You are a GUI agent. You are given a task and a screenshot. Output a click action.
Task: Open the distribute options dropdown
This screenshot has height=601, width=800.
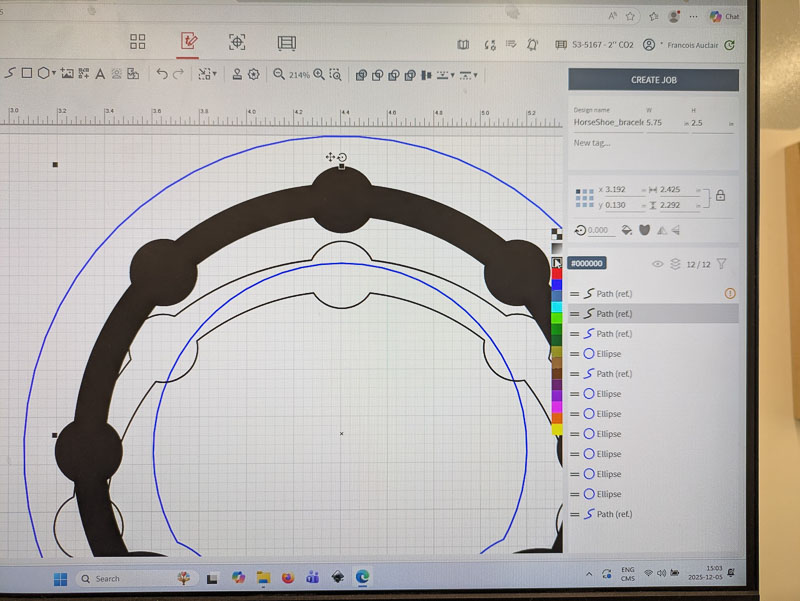pos(475,75)
